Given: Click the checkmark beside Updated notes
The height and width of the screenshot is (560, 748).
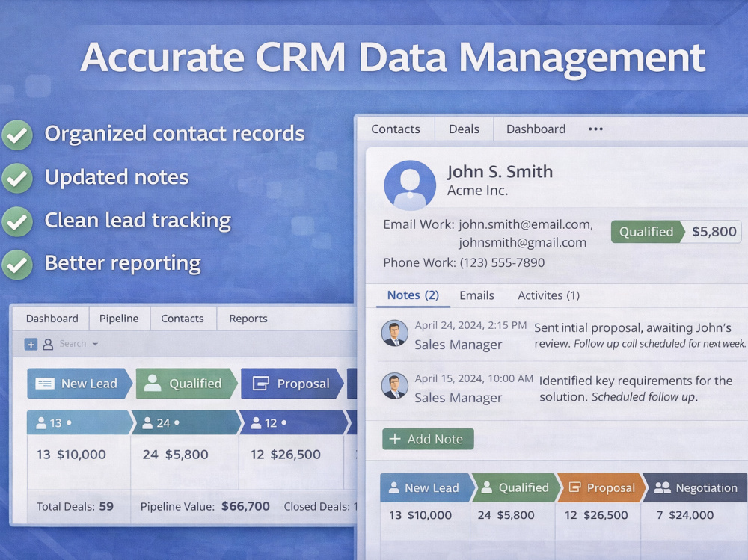Looking at the screenshot, I should tap(17, 178).
